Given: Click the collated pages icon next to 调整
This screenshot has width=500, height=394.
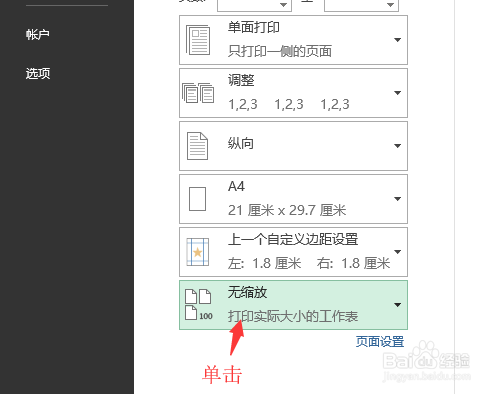Looking at the screenshot, I should pyautogui.click(x=198, y=93).
